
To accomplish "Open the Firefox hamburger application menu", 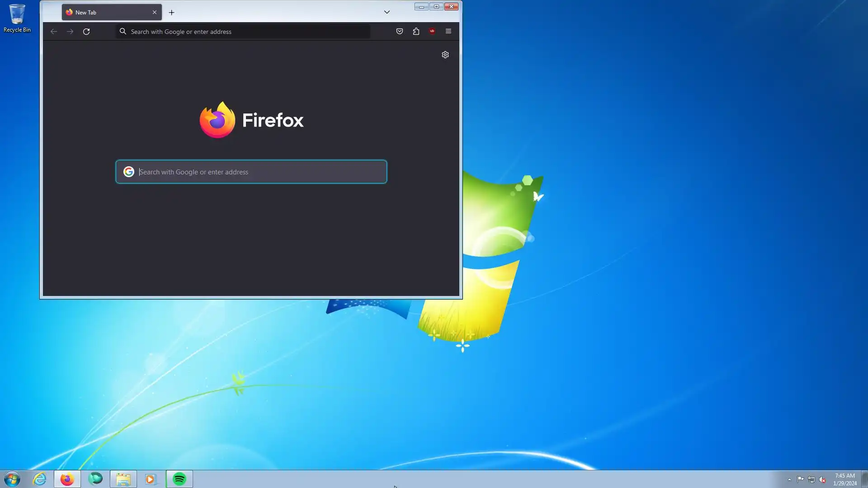I will pos(448,31).
